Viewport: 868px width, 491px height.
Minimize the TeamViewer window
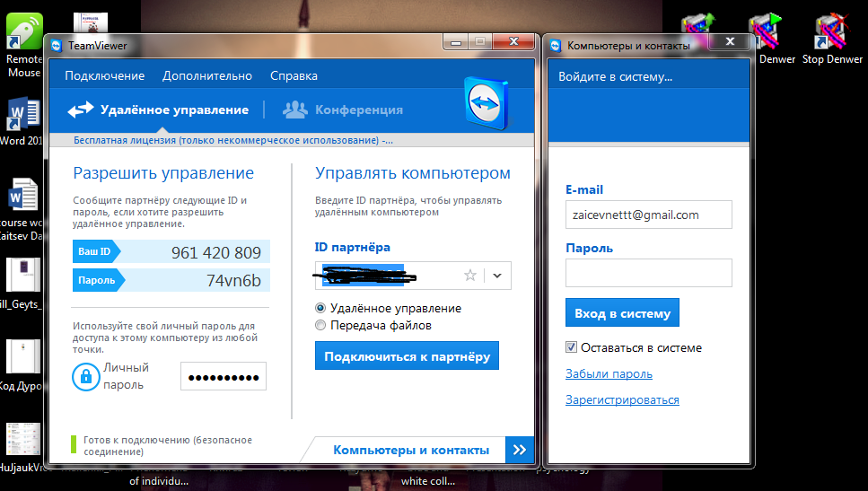click(456, 42)
